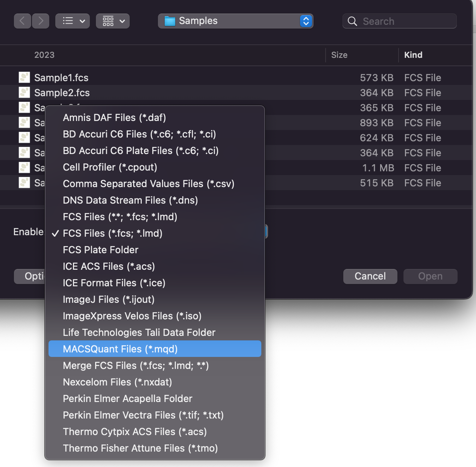Choose ICE Format Files (*.ice)
Screen dimensions: 476x467
tap(155, 283)
